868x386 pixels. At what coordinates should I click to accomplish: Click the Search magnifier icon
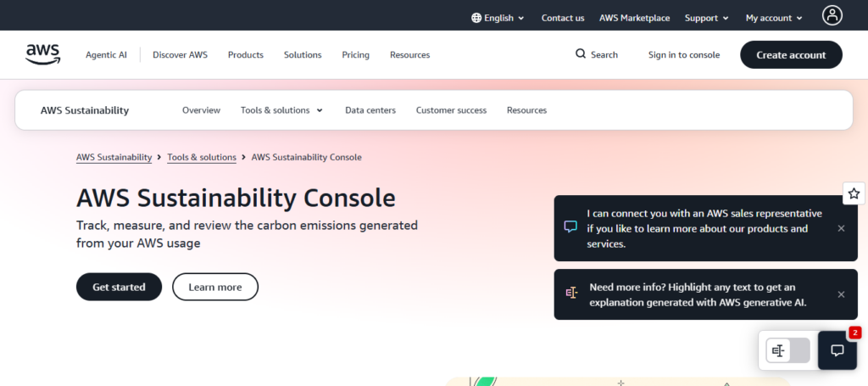(580, 54)
